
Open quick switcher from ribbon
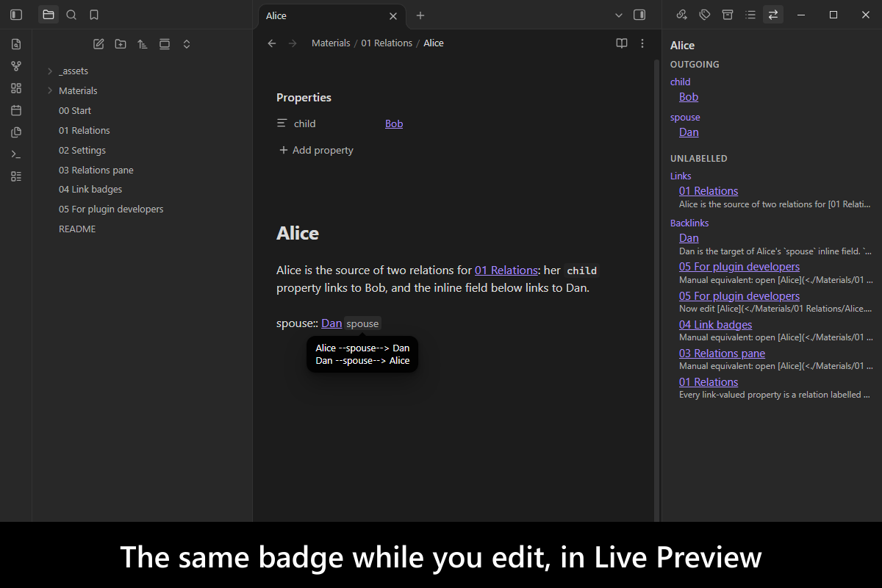16,44
